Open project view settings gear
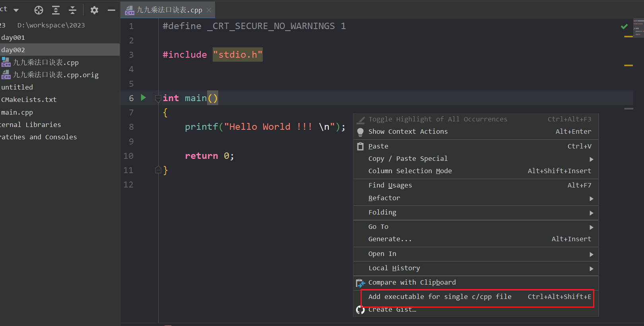Viewport: 644px width, 326px height. pos(94,10)
